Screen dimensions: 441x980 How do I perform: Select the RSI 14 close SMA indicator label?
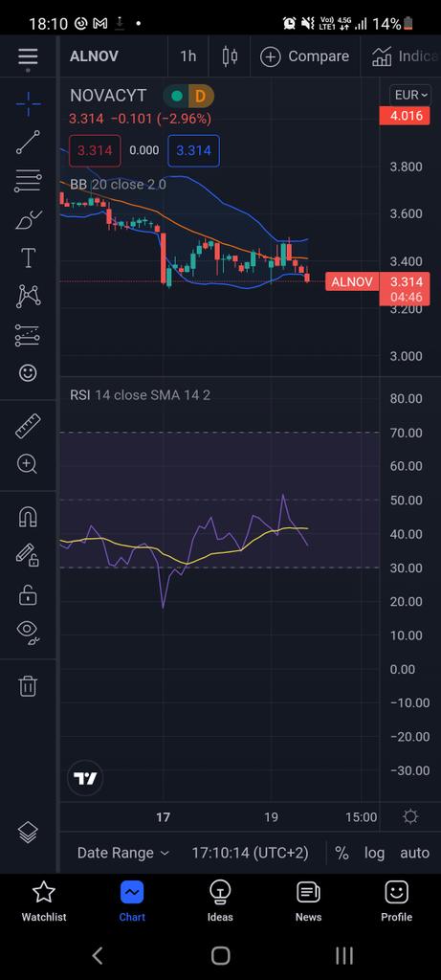[140, 395]
